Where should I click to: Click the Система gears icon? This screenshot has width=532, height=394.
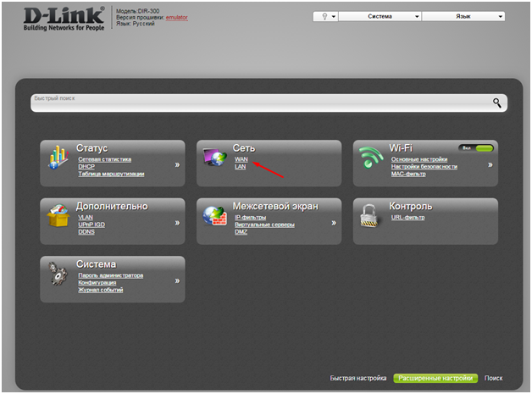[58, 275]
